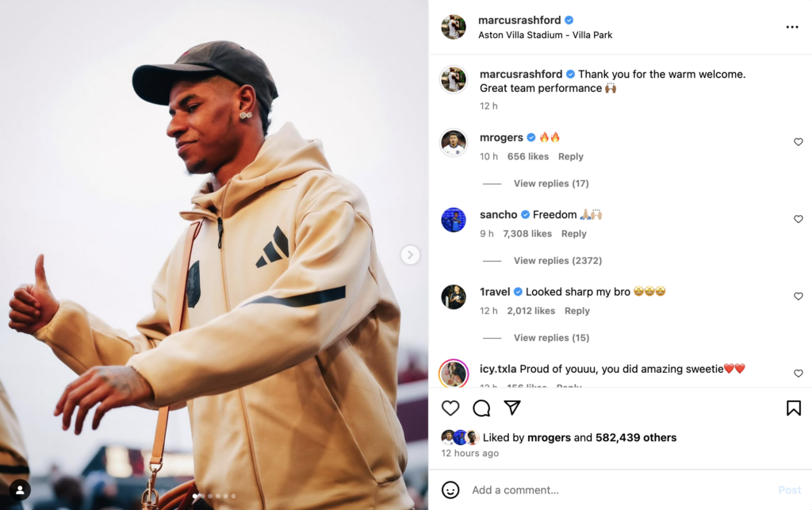The height and width of the screenshot is (510, 812).
Task: Select the second carousel dot indicator
Action: [x=202, y=496]
